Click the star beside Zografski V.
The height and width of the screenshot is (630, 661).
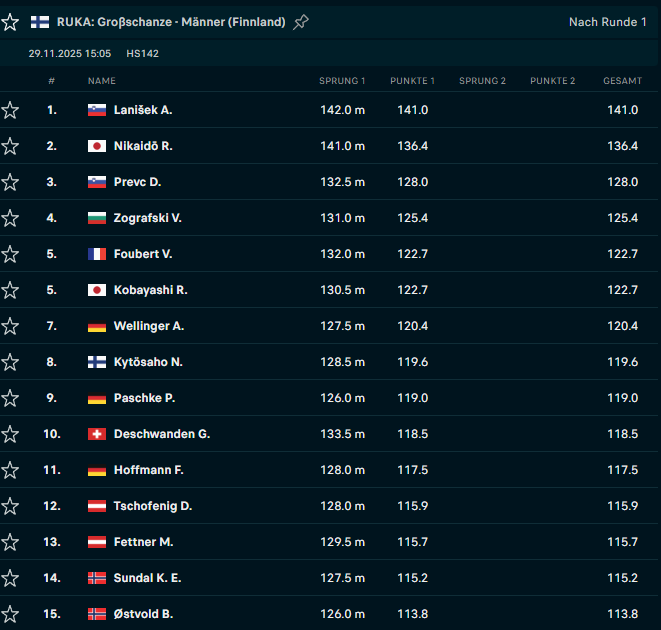(10, 218)
